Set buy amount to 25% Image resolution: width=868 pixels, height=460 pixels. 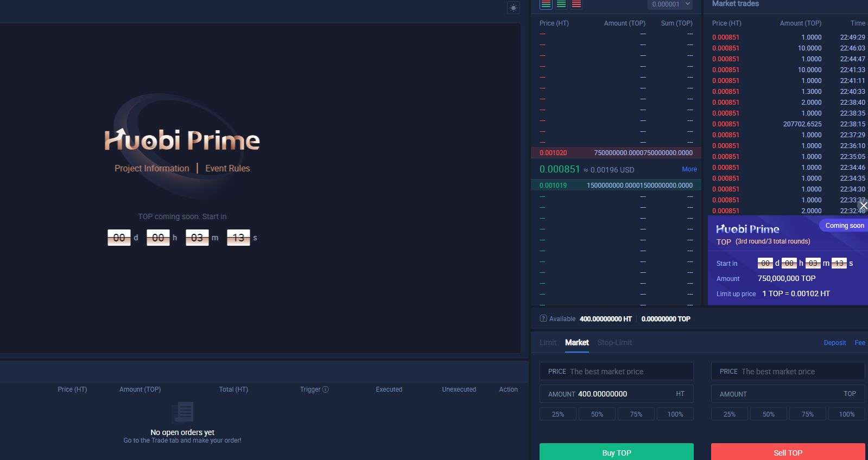(x=558, y=414)
